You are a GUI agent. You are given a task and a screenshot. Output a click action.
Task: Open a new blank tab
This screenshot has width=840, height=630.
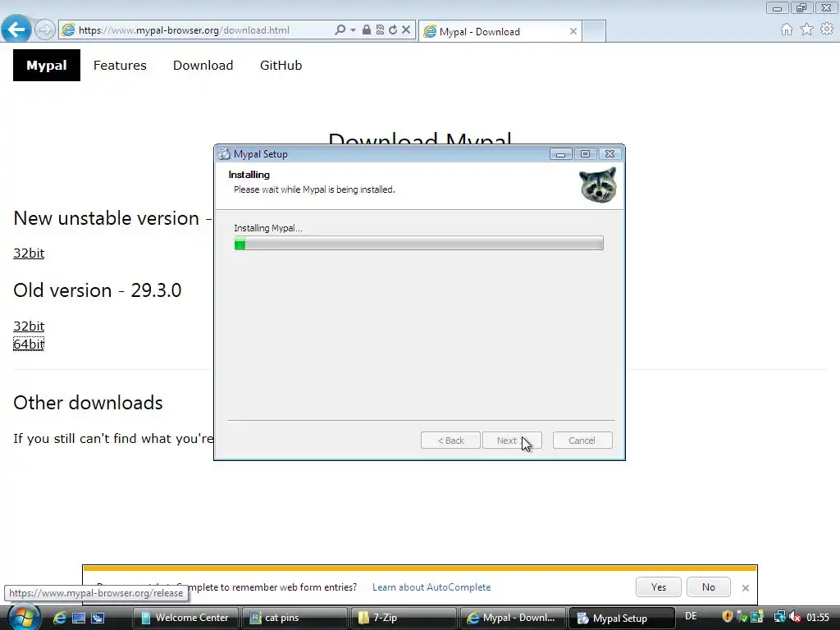tap(594, 32)
